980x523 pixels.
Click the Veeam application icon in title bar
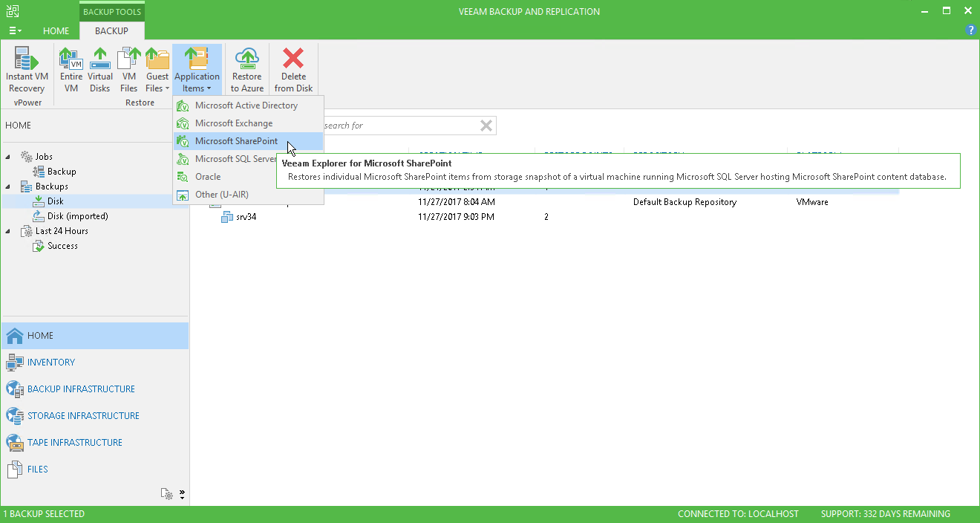(12, 11)
